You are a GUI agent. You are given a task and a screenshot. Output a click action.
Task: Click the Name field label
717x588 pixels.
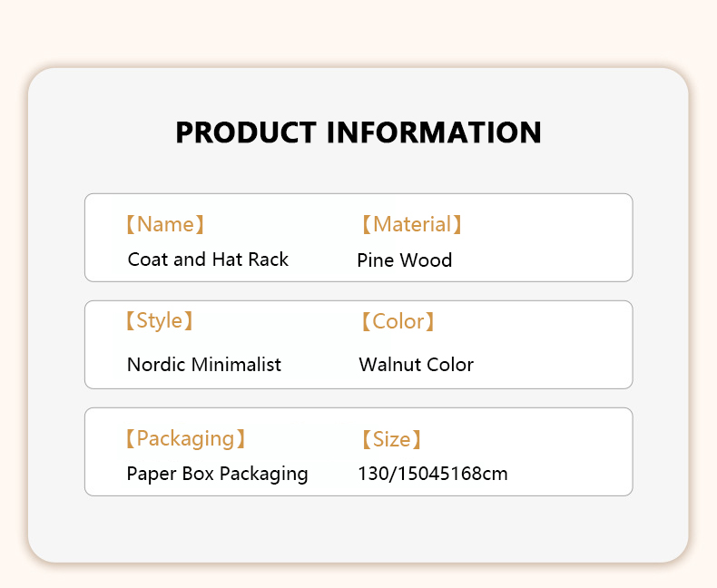tap(165, 224)
